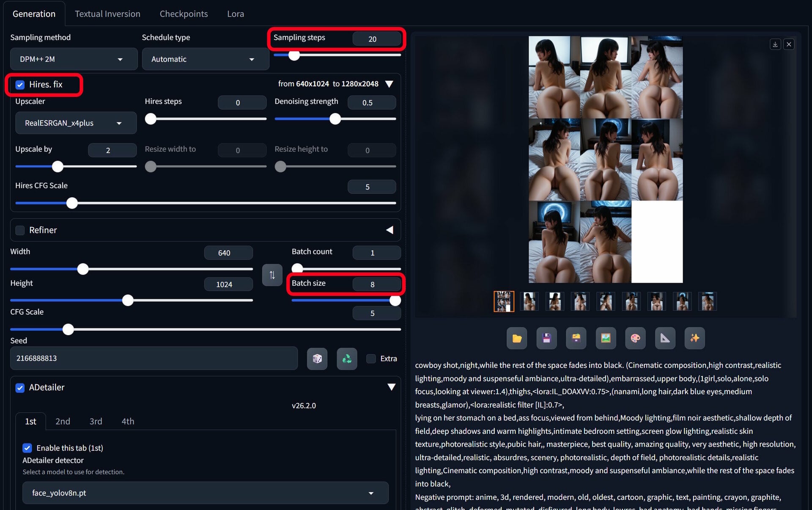
Task: Click the Sampling steps number field
Action: tap(376, 39)
